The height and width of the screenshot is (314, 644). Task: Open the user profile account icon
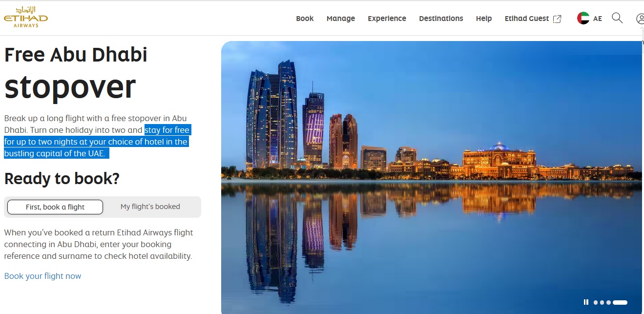pos(640,19)
